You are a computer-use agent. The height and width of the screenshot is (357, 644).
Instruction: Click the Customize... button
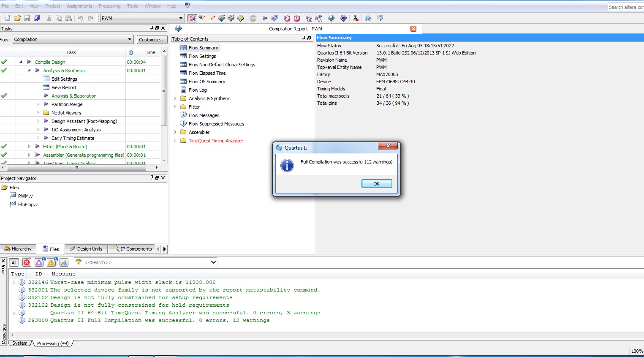click(x=152, y=39)
